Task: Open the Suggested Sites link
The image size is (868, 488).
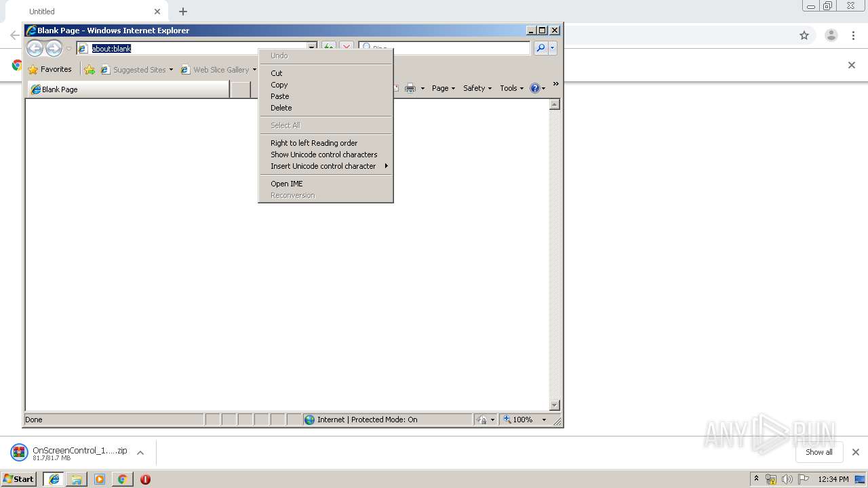Action: point(136,69)
